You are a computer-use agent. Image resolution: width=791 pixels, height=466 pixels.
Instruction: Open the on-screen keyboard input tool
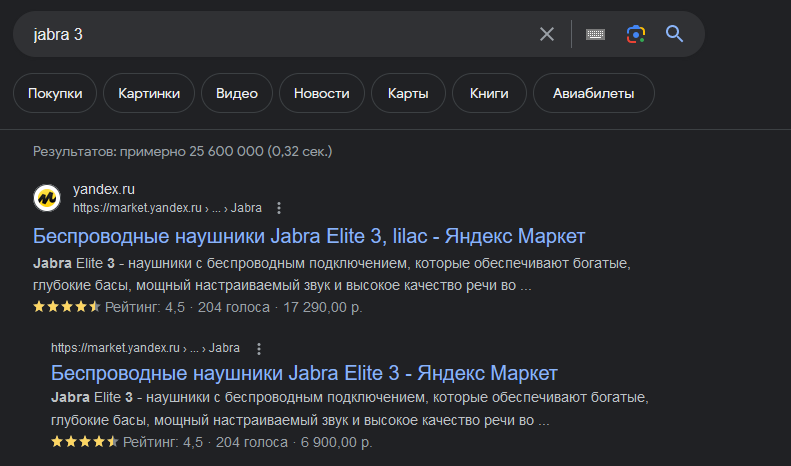595,34
